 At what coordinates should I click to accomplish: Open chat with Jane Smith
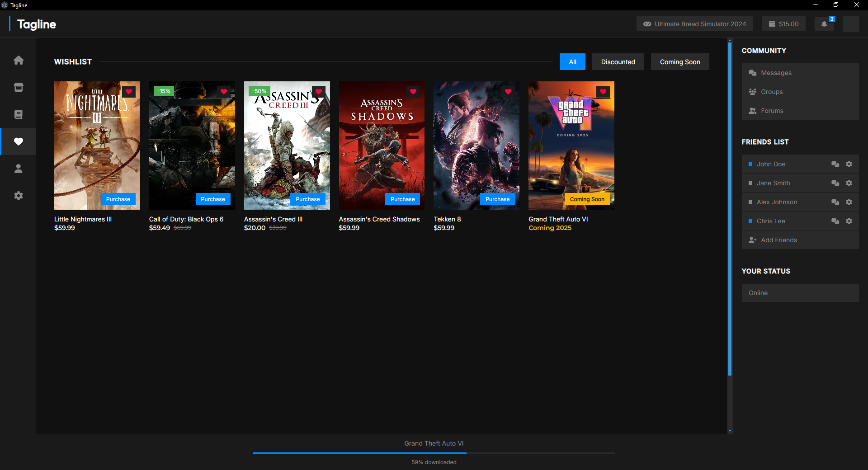[835, 183]
